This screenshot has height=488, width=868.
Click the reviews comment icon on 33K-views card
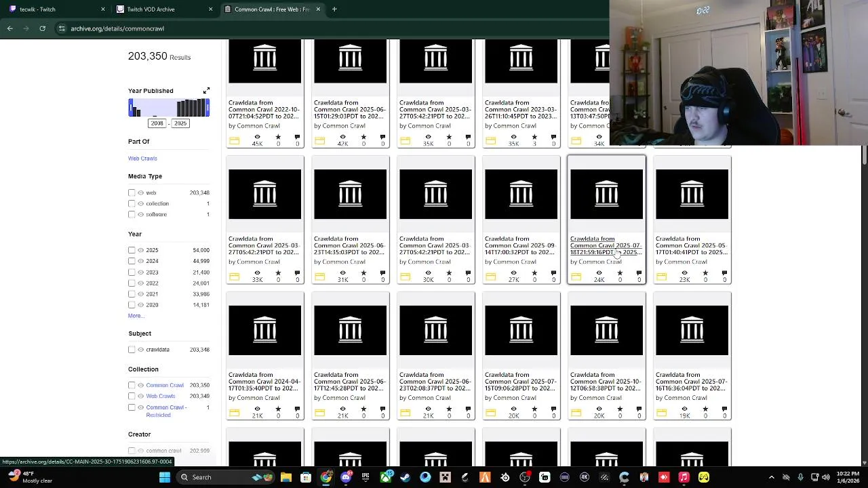pyautogui.click(x=297, y=273)
